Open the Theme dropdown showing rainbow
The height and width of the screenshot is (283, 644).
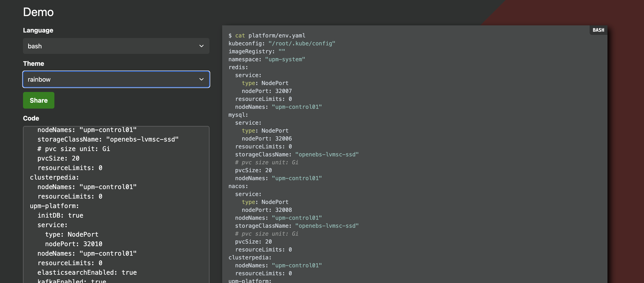point(116,79)
